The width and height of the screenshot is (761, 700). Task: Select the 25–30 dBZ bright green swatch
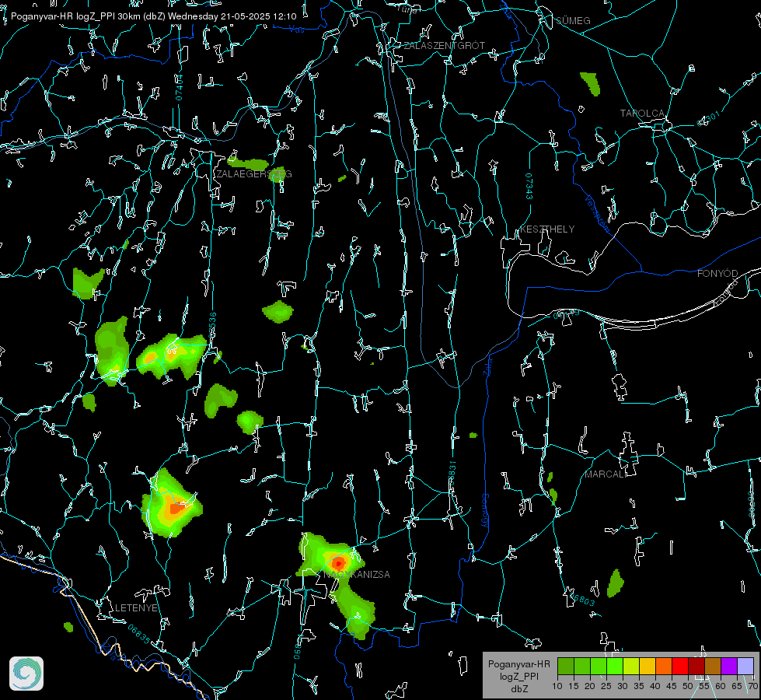(x=615, y=666)
